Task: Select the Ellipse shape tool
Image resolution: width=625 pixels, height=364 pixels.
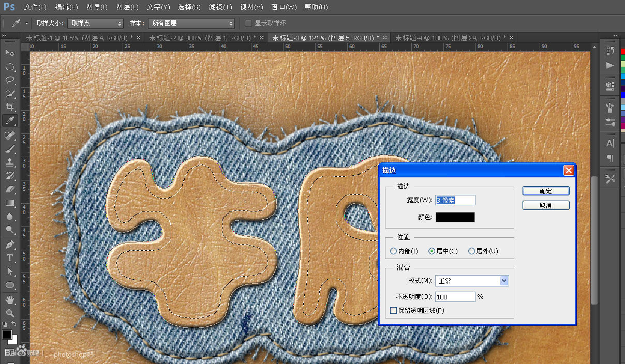Action: pos(10,285)
